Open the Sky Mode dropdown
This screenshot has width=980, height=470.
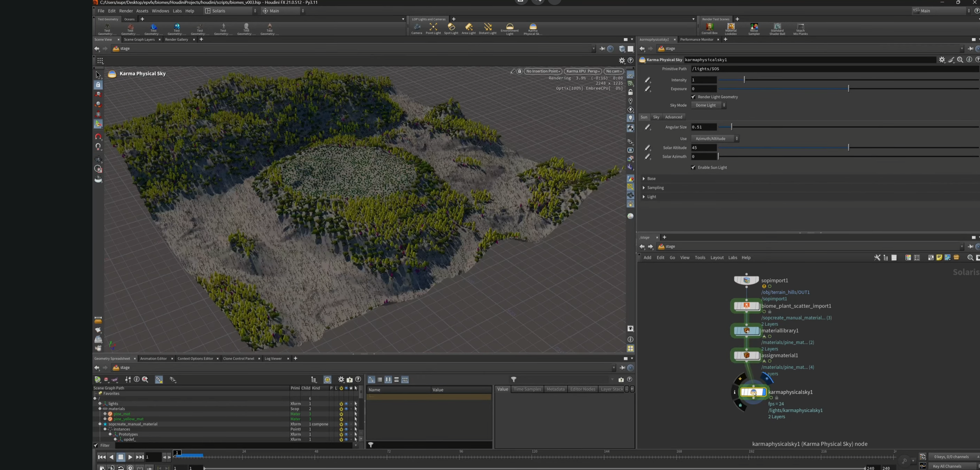[709, 105]
